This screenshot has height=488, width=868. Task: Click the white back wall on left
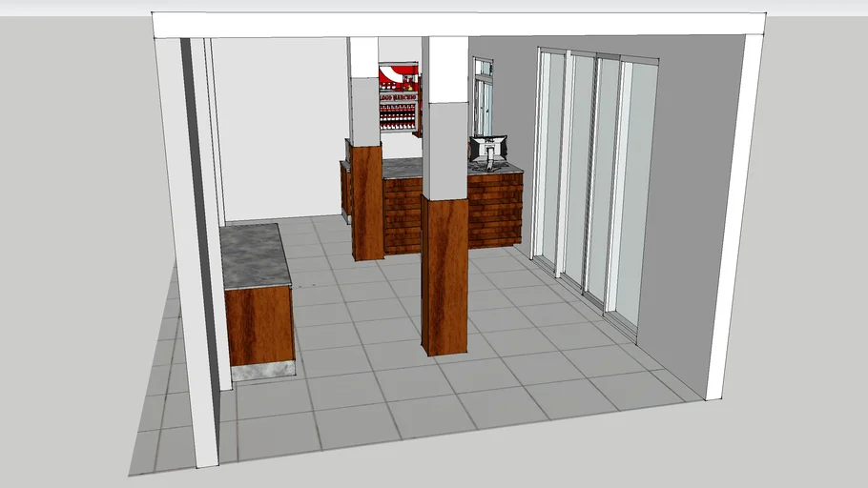coord(277,124)
